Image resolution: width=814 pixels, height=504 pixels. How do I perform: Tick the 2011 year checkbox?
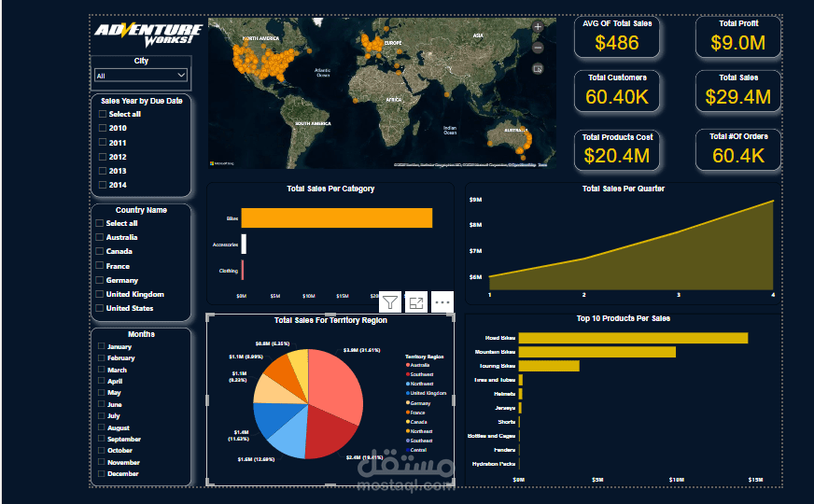(x=103, y=142)
